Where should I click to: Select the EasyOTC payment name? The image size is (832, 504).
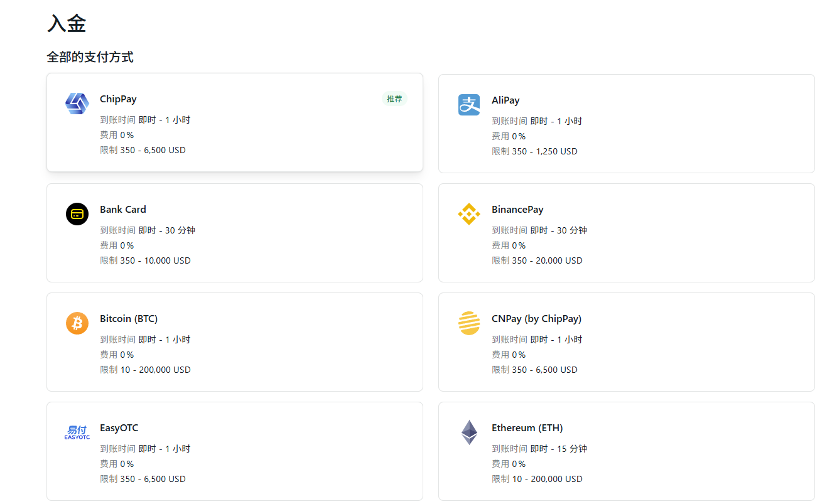pos(119,428)
